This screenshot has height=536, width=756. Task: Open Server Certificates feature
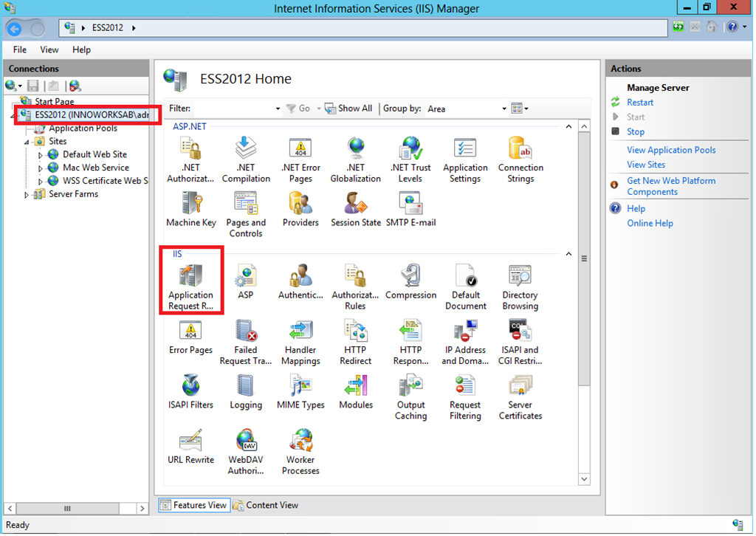tap(520, 396)
